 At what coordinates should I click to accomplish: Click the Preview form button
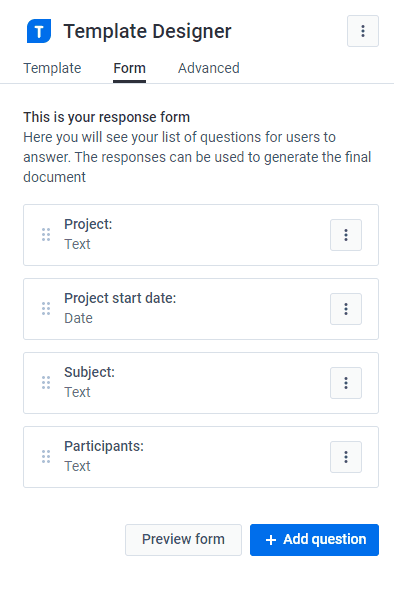click(x=183, y=540)
